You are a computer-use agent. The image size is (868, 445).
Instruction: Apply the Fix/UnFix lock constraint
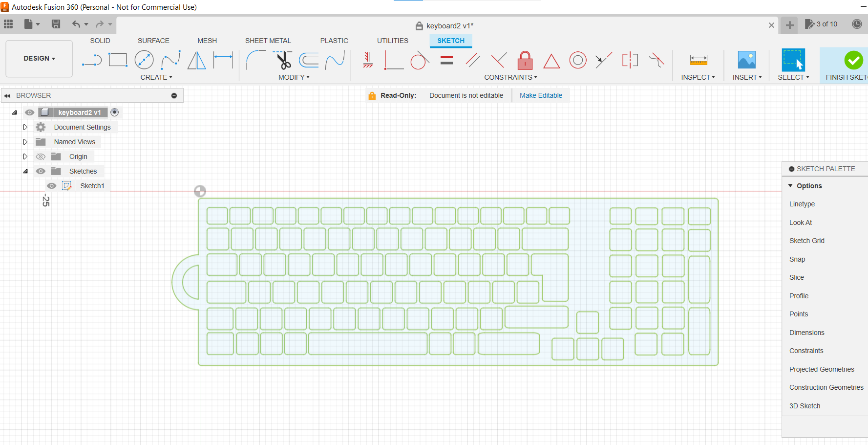[x=525, y=61]
